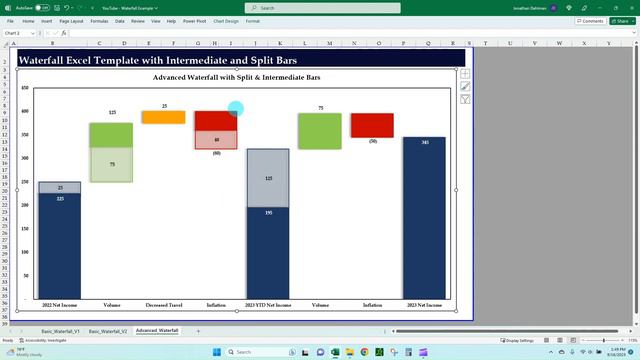Toggle the AutoSave switch
The height and width of the screenshot is (360, 640).
point(42,8)
